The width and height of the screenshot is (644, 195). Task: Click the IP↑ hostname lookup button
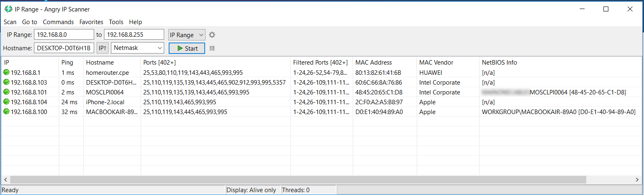coord(102,48)
